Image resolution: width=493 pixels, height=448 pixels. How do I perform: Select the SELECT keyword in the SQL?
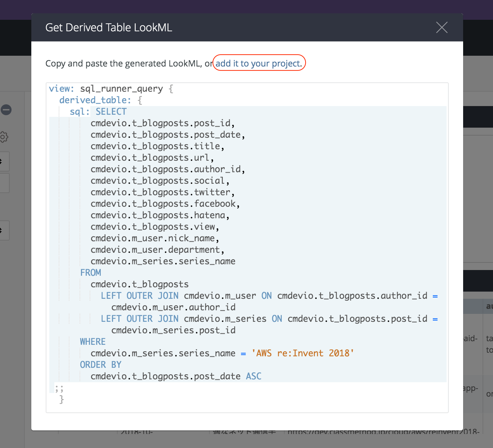(111, 111)
